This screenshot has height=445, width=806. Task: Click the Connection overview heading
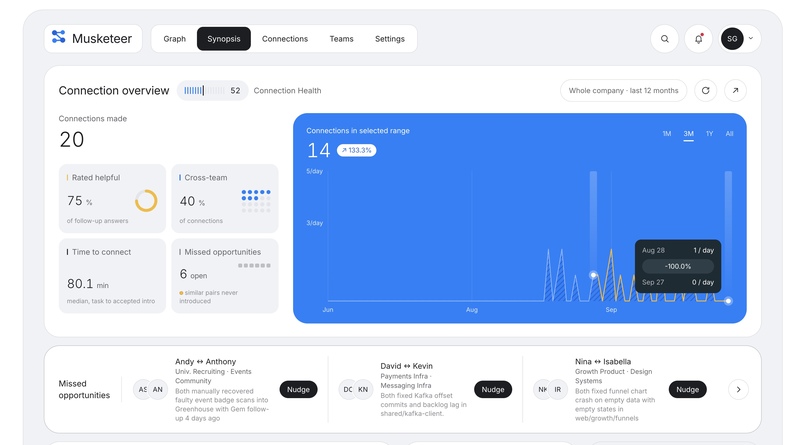114,90
